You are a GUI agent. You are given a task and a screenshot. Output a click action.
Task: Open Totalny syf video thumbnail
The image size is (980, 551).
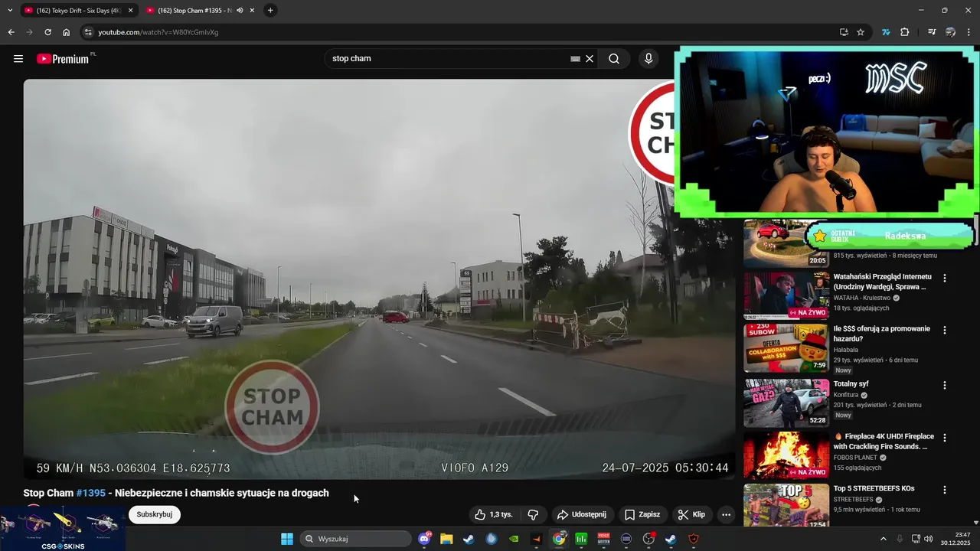pos(786,403)
